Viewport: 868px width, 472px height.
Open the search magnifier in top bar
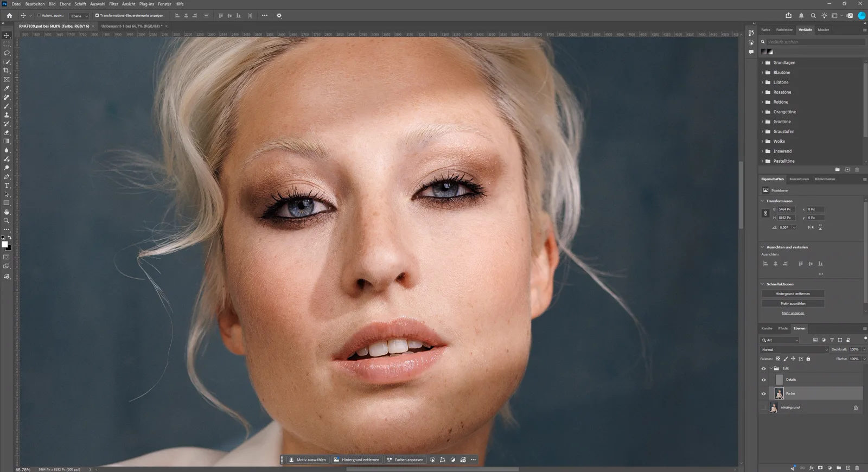(x=813, y=16)
